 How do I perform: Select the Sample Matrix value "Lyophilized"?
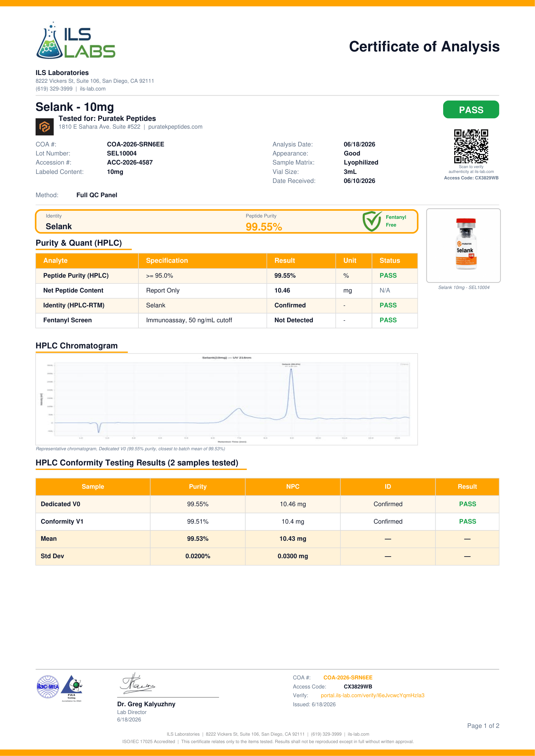tap(361, 163)
